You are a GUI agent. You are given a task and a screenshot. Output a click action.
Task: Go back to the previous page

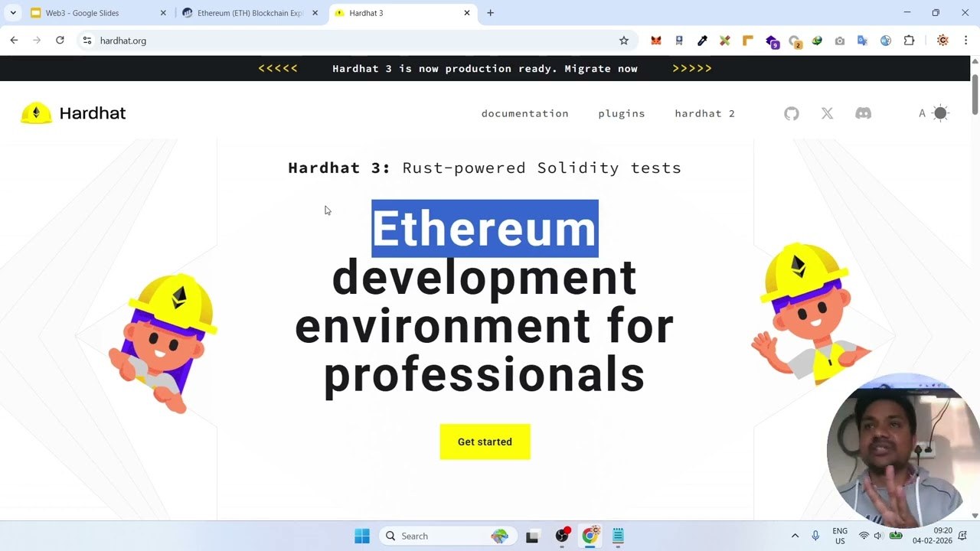point(14,41)
